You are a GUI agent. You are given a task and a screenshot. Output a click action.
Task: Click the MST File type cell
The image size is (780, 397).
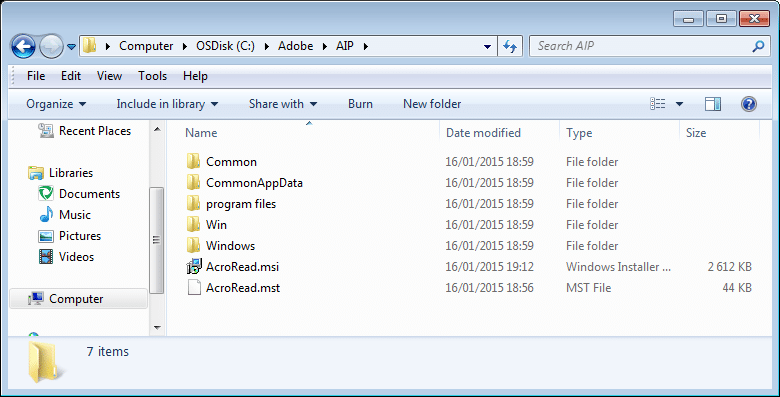coord(588,288)
